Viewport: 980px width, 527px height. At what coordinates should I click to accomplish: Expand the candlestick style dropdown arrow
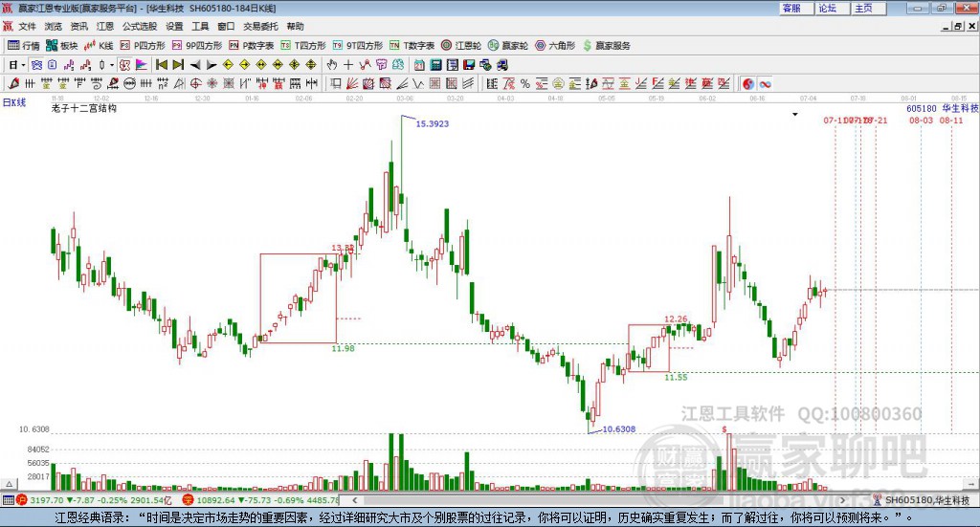pyautogui.click(x=112, y=65)
